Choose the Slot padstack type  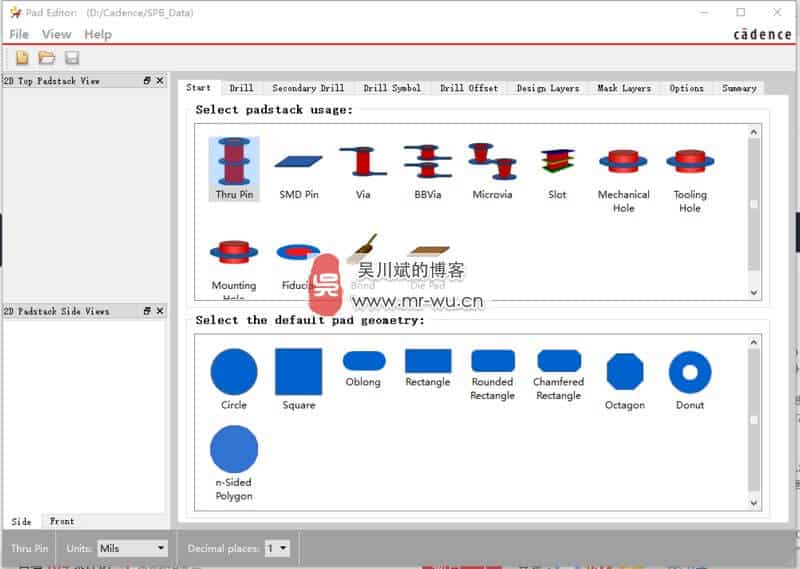pos(557,161)
